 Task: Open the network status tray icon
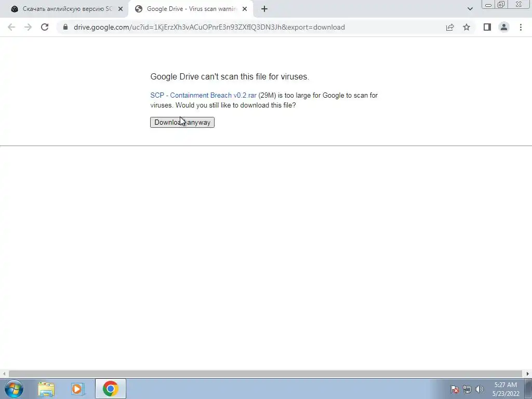(x=467, y=389)
